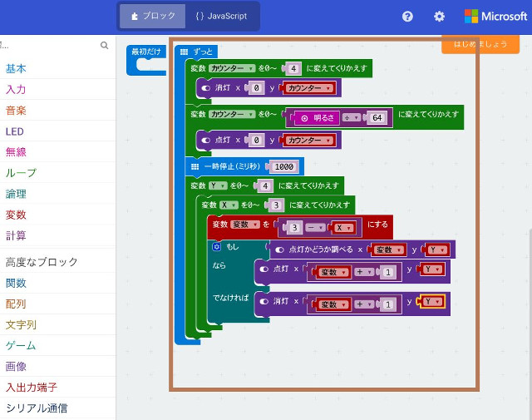The height and width of the screenshot is (420, 532).
Task: Open the help question mark menu
Action: 407,17
